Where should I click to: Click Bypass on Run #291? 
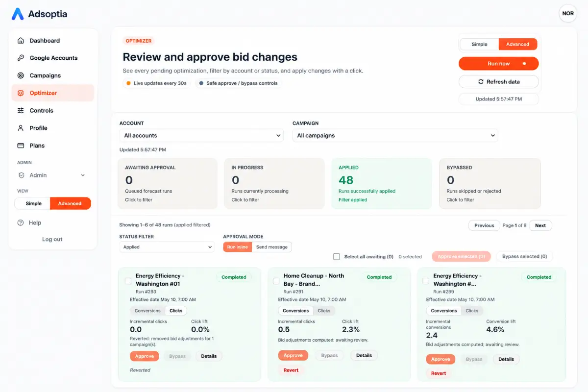[x=329, y=356]
